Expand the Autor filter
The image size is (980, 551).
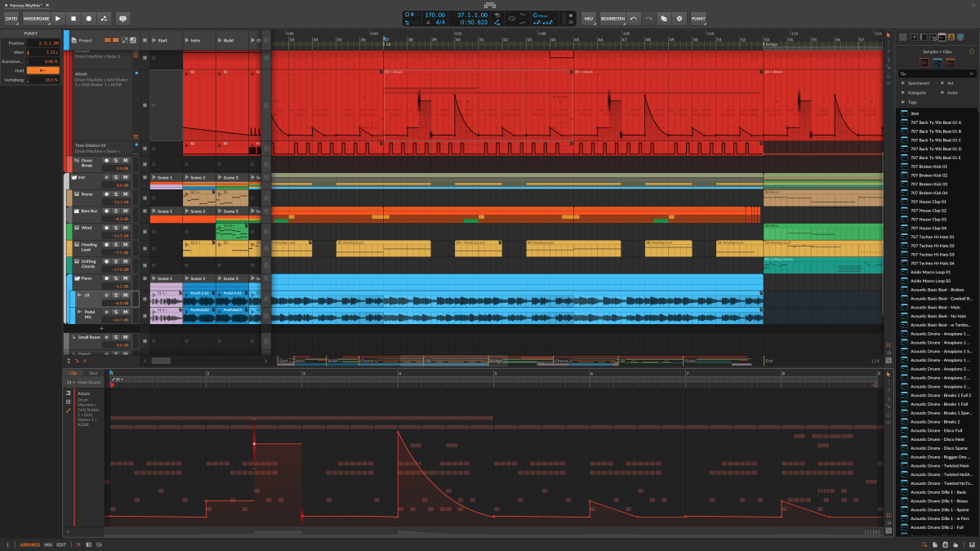coord(950,92)
